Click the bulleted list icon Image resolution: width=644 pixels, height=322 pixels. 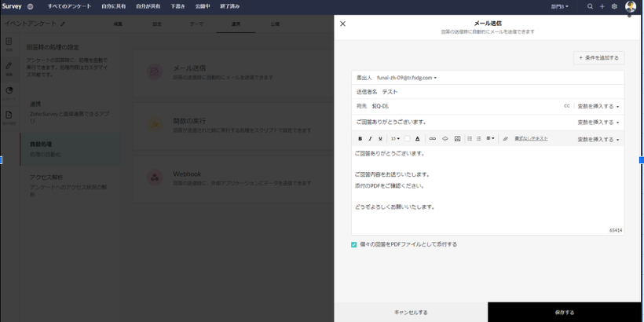pos(470,138)
